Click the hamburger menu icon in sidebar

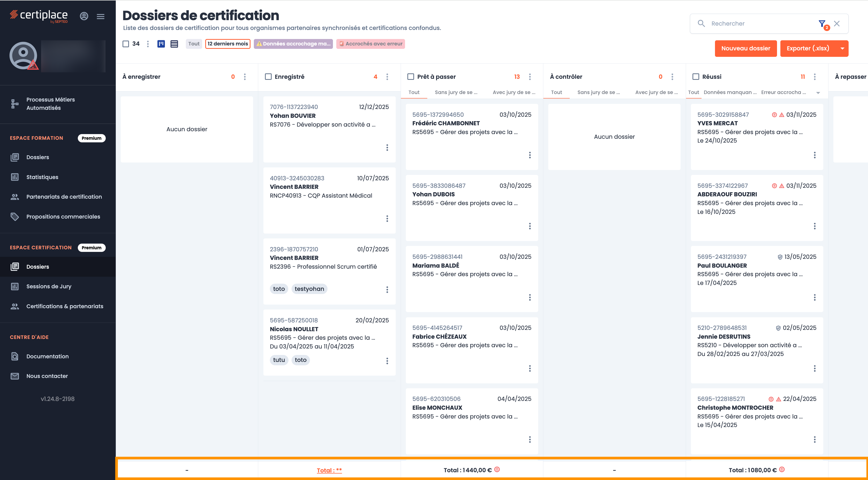pos(100,16)
